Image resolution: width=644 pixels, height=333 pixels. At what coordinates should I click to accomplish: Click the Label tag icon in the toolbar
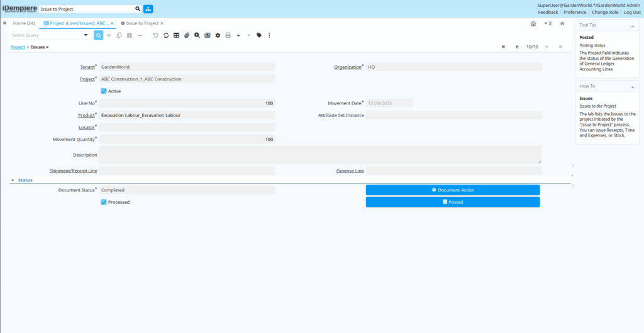[x=258, y=35]
